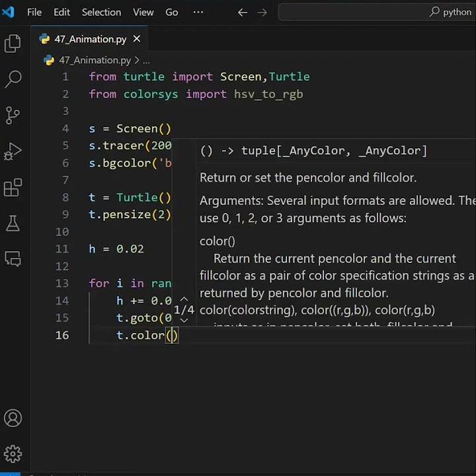
Task: Click 'for' keyword on line 13
Action: [99, 284]
